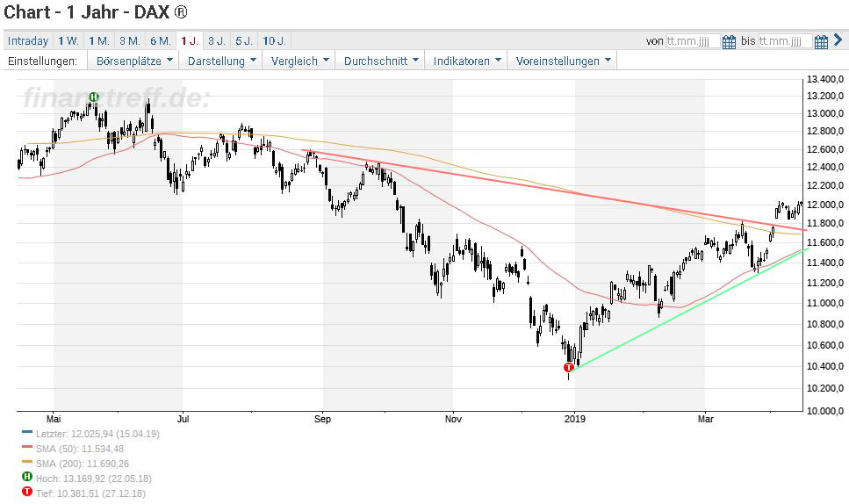Click the orange SMA (200) color swatch
The height and width of the screenshot is (504, 849).
click(x=27, y=462)
